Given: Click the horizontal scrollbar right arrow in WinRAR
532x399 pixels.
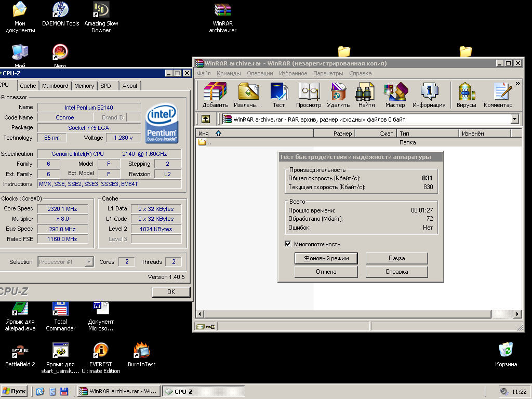Looking at the screenshot, I should tap(517, 314).
